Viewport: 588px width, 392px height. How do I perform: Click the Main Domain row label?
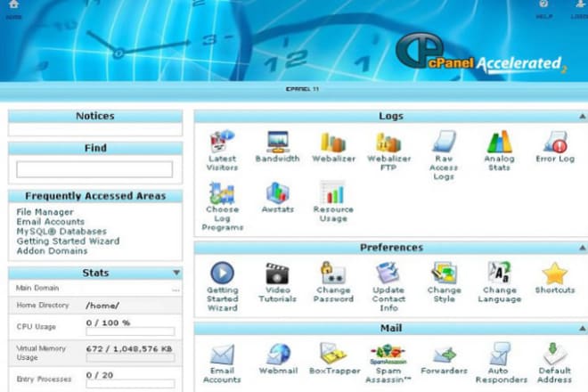pyautogui.click(x=37, y=288)
